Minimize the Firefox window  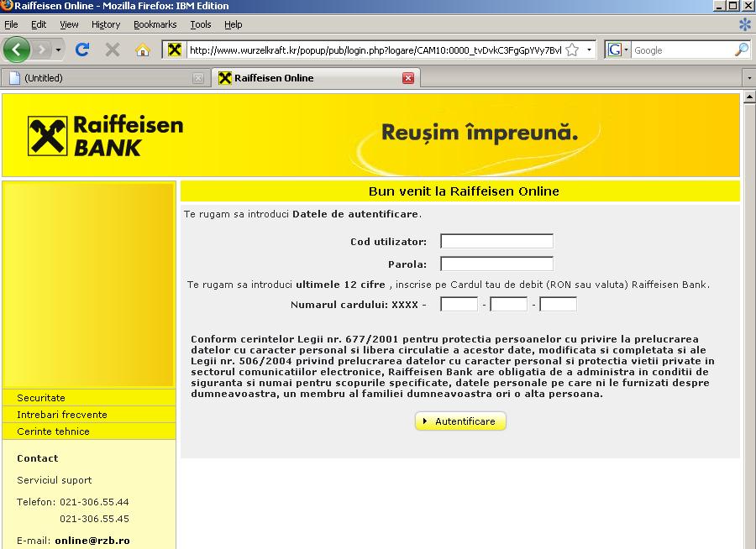(x=719, y=6)
